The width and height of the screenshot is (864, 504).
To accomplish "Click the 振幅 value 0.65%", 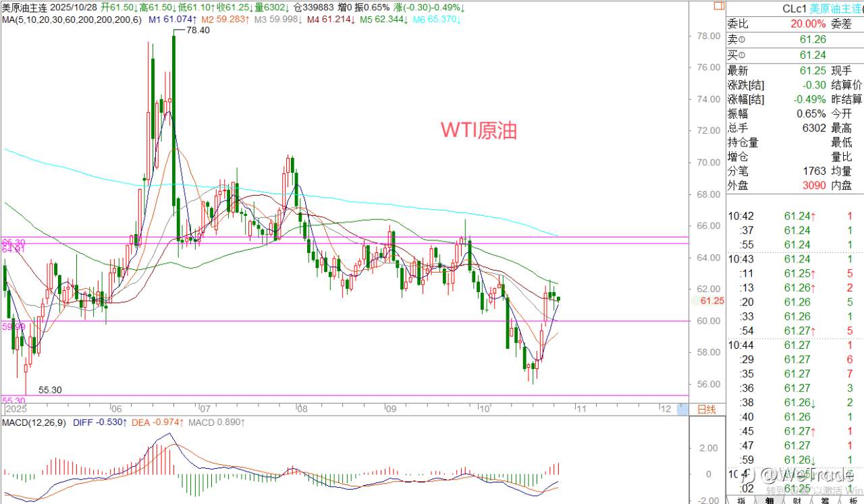I will tap(811, 113).
